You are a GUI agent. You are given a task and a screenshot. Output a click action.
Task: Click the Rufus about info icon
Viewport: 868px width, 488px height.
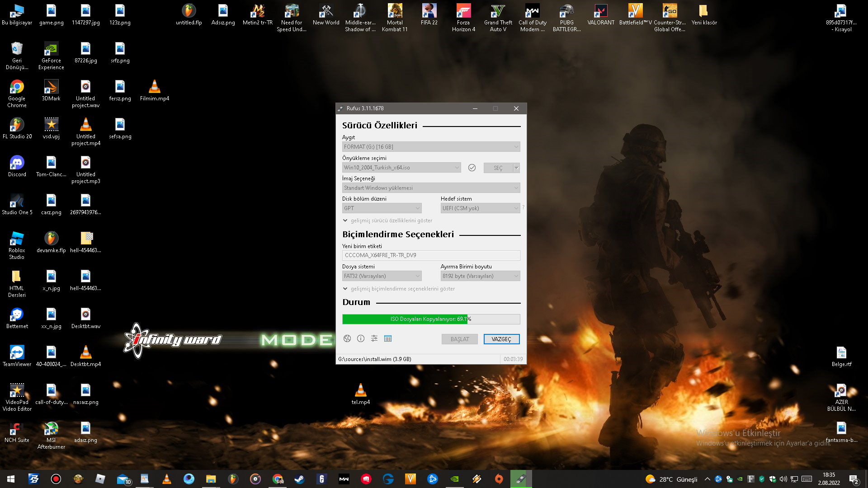[x=361, y=338]
